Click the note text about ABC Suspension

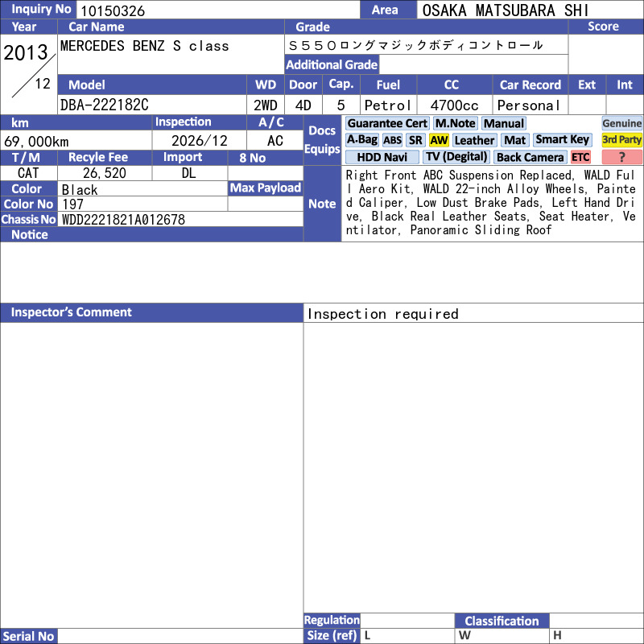[x=490, y=203]
